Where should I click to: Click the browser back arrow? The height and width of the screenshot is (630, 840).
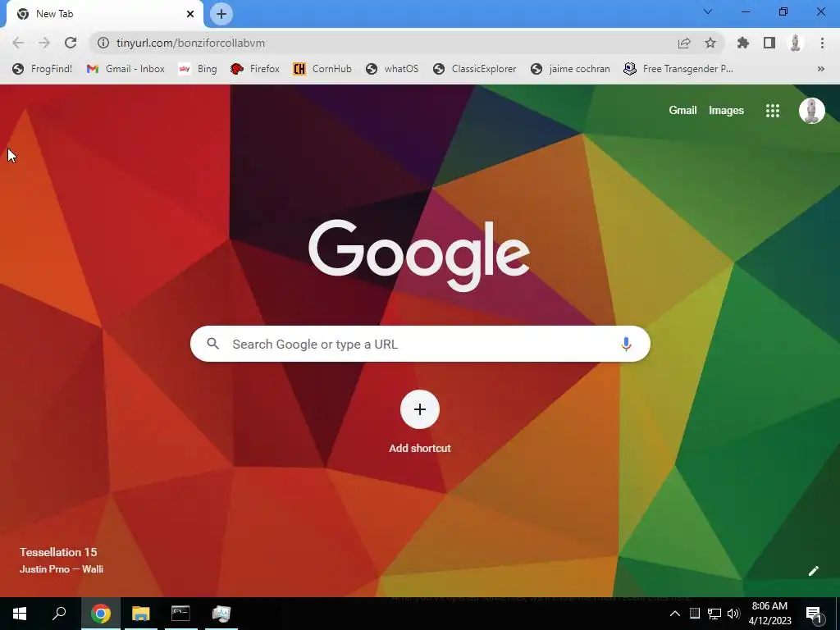18,43
